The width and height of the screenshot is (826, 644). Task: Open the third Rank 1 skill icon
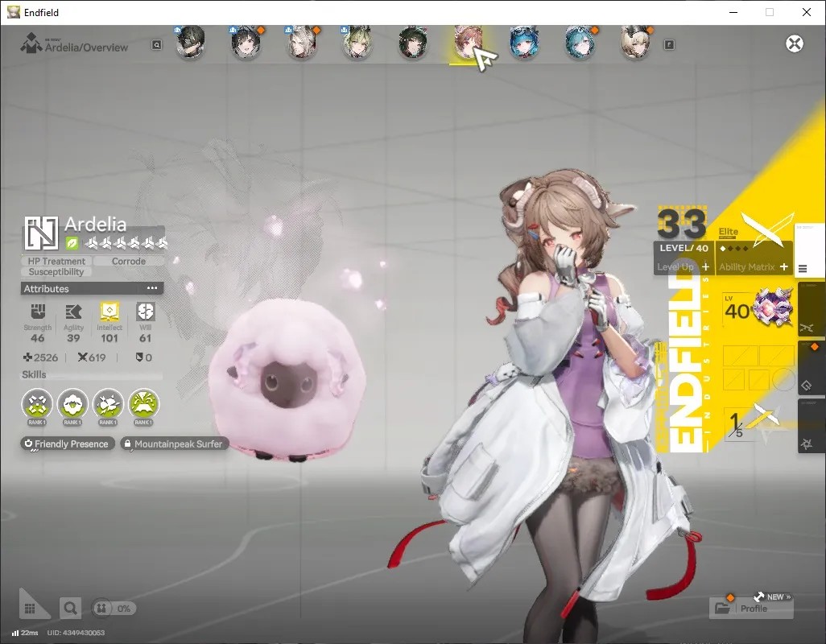click(x=108, y=404)
